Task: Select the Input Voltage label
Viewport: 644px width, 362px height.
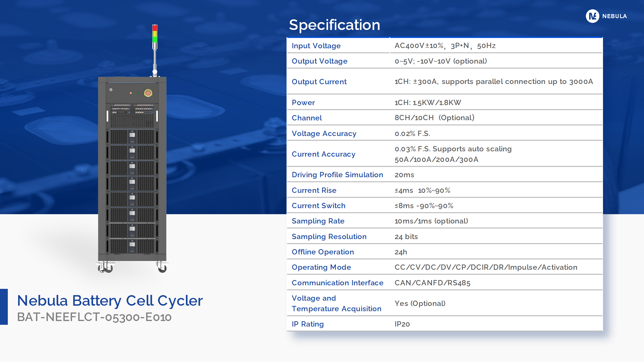Action: pos(316,46)
